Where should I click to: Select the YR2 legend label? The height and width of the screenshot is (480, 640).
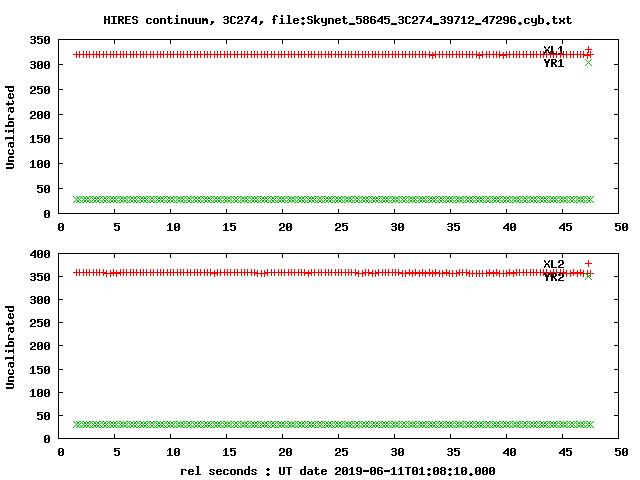(x=553, y=277)
